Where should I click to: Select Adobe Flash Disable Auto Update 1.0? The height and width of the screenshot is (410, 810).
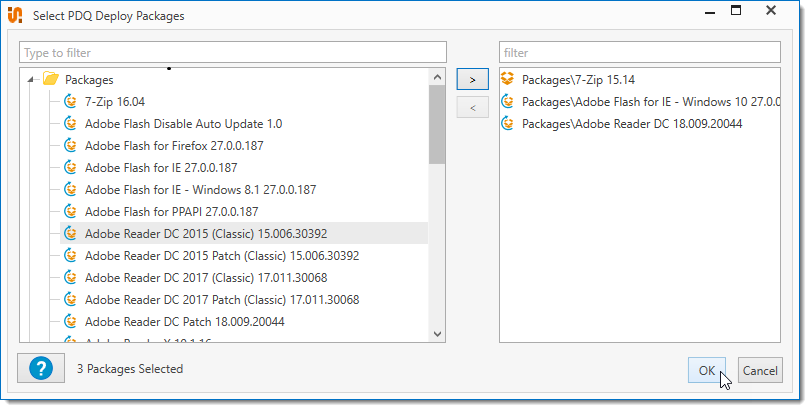click(x=183, y=123)
